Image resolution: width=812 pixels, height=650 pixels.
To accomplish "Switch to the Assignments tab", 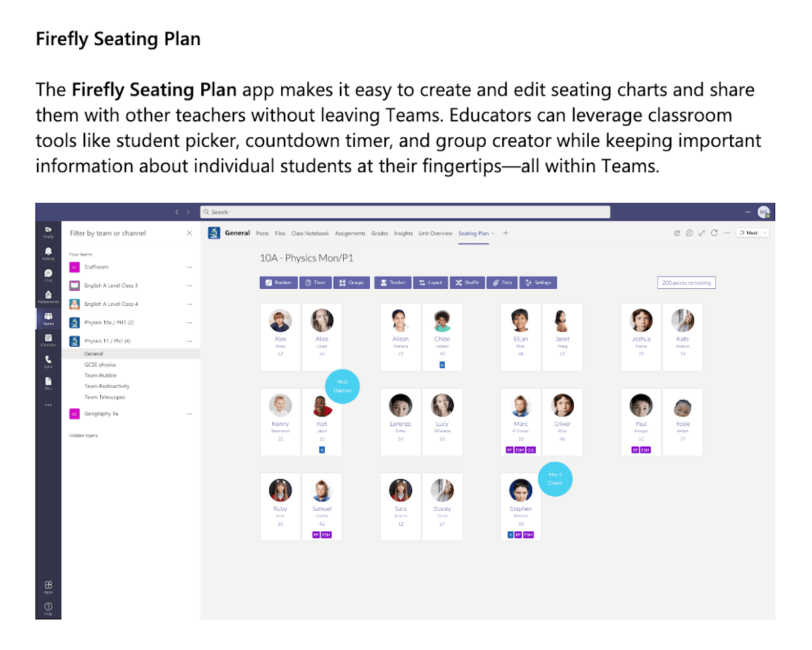I will [350, 234].
